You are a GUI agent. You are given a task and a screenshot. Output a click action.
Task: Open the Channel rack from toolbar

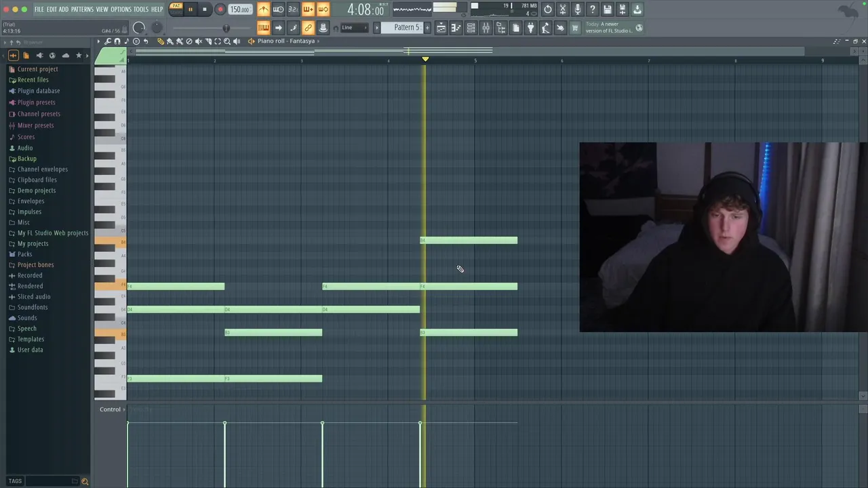coord(471,28)
